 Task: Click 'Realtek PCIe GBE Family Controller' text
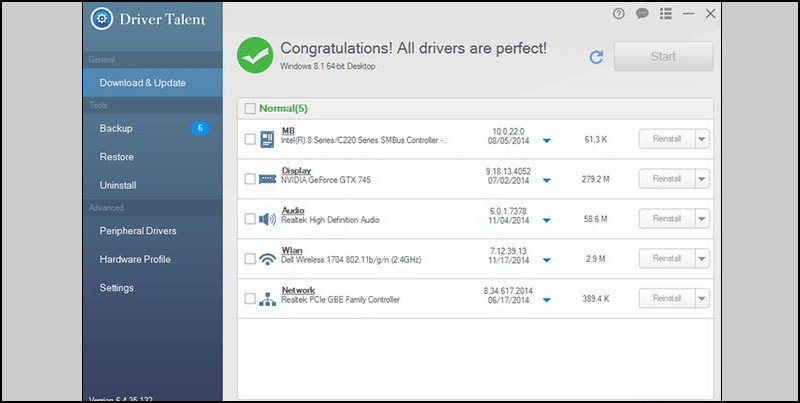coord(340,299)
